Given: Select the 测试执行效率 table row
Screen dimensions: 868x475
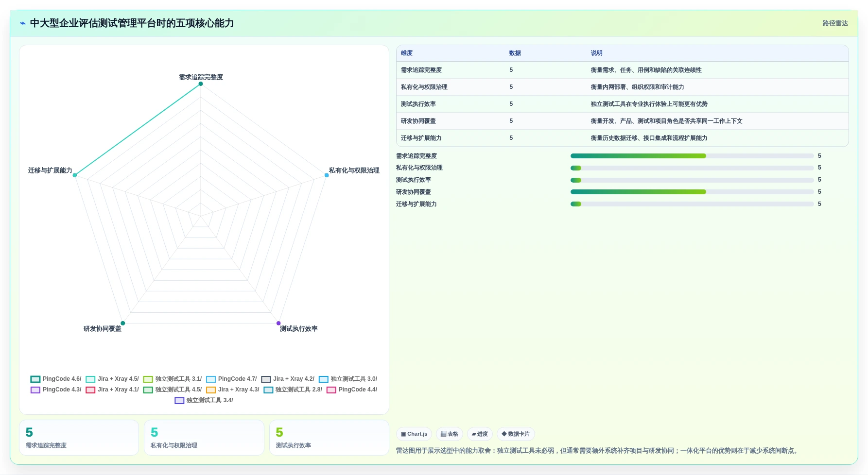Looking at the screenshot, I should (623, 104).
